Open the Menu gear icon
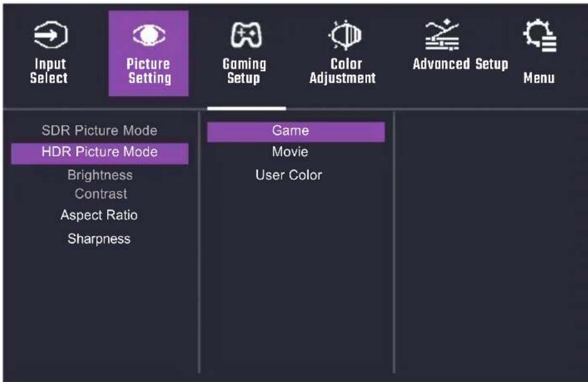Image resolution: width=588 pixels, height=382 pixels. click(x=540, y=35)
